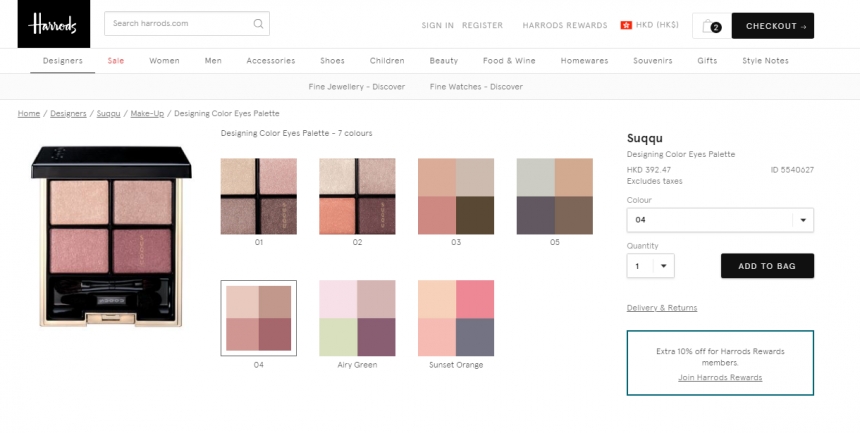The width and height of the screenshot is (860, 433).
Task: Focus the Search harrods.com field
Action: (x=186, y=24)
